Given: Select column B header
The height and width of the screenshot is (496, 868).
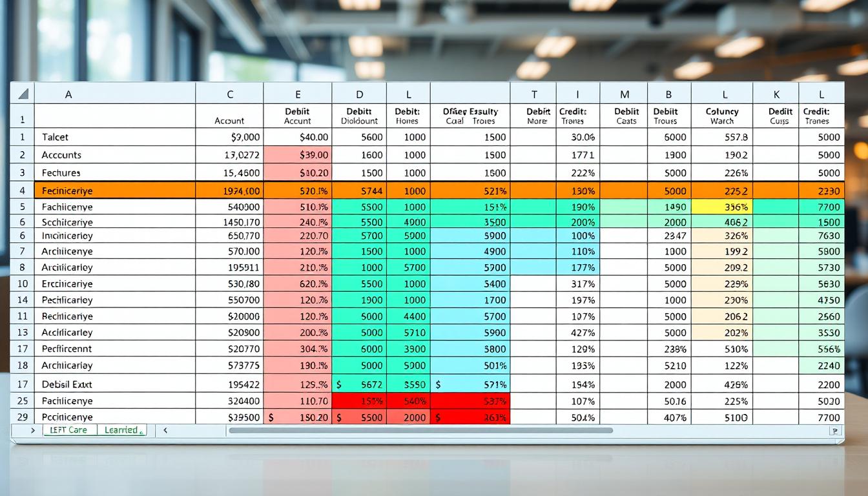Looking at the screenshot, I should (x=669, y=94).
